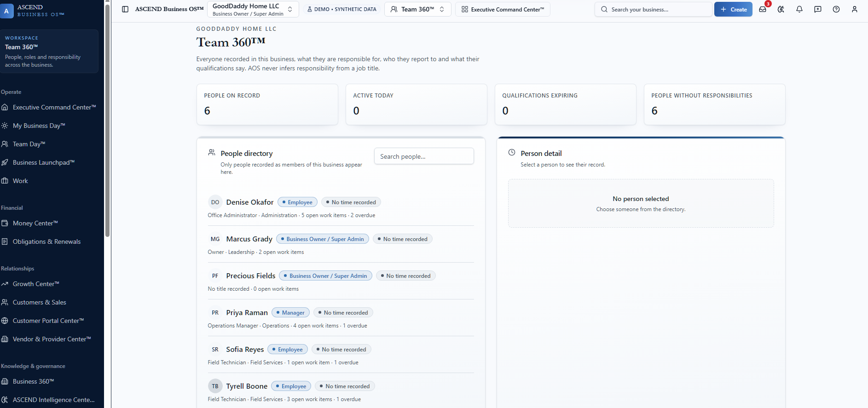
Task: Click Sofia Reyes's No time recorded badge
Action: click(341, 350)
